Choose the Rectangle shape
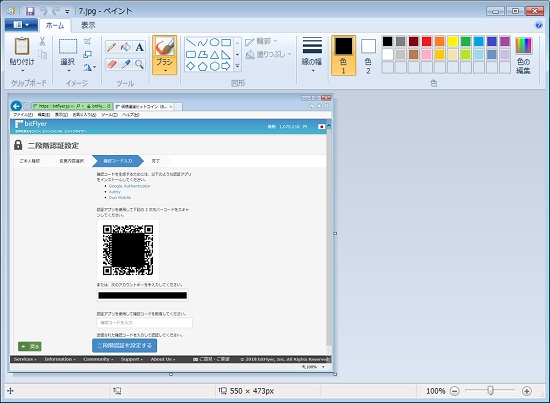550x403 pixels. point(226,43)
